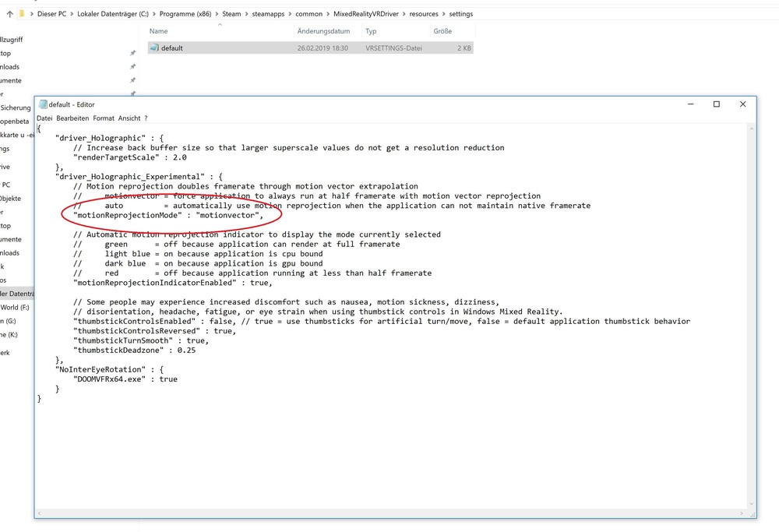The image size is (779, 532).
Task: Click the Editor horizontal scrollbar track
Action: coord(390,513)
